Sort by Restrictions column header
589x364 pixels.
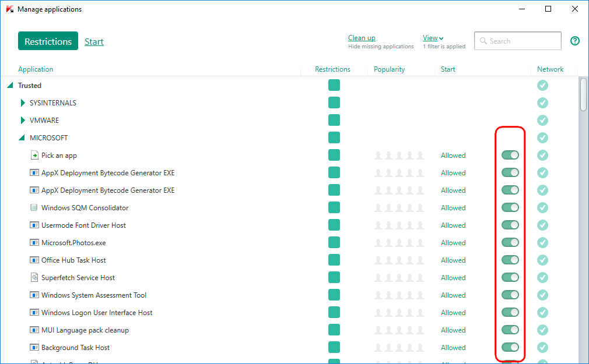point(332,69)
